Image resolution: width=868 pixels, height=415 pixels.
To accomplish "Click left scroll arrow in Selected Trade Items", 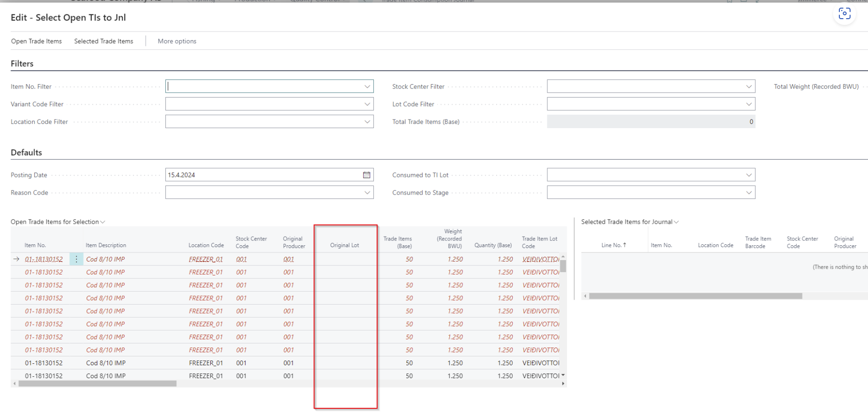I will pyautogui.click(x=585, y=296).
